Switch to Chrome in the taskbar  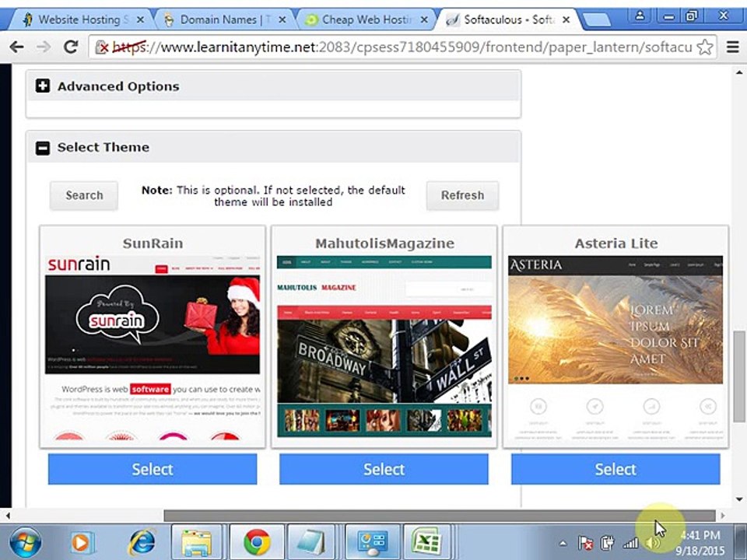point(257,542)
